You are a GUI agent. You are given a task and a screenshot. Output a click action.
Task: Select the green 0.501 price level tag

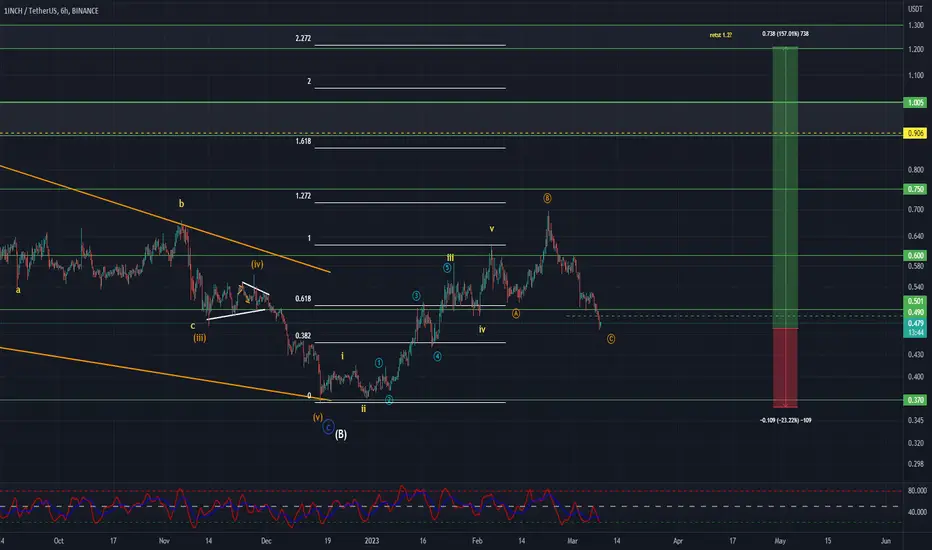pyautogui.click(x=915, y=301)
